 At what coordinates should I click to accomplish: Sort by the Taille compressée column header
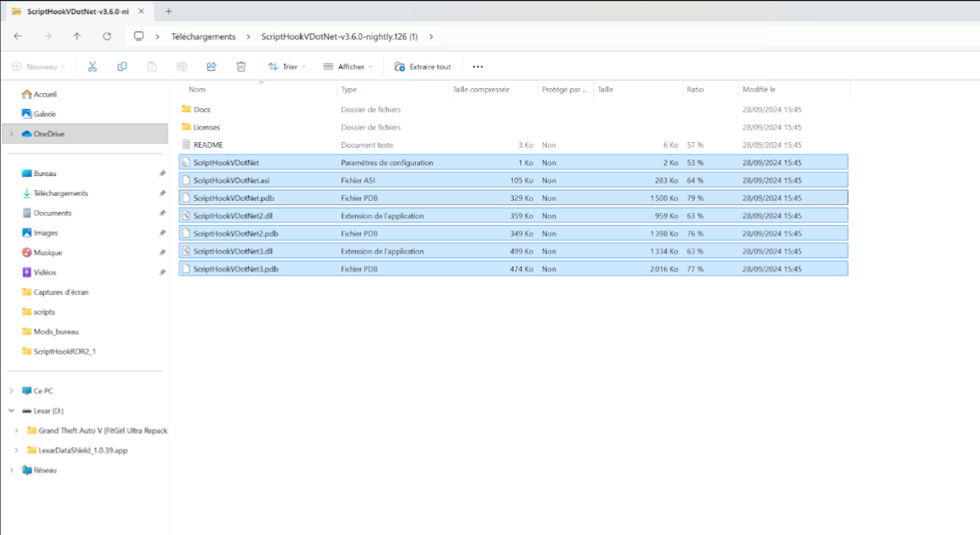tap(480, 89)
